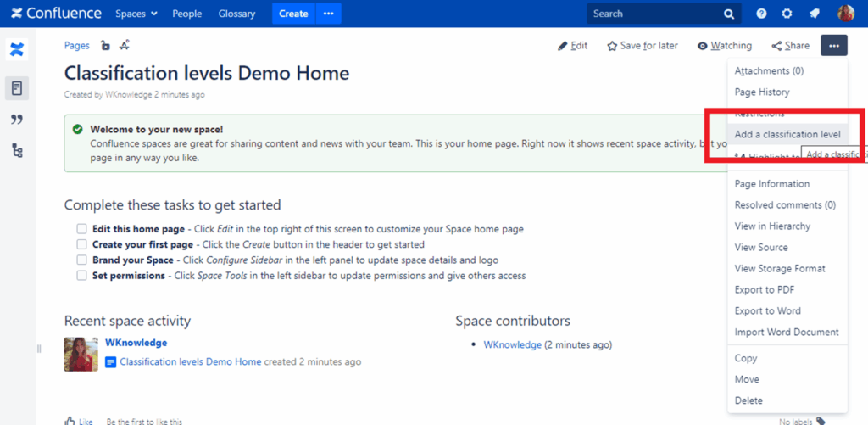Click the notifications rocket icon

click(814, 14)
